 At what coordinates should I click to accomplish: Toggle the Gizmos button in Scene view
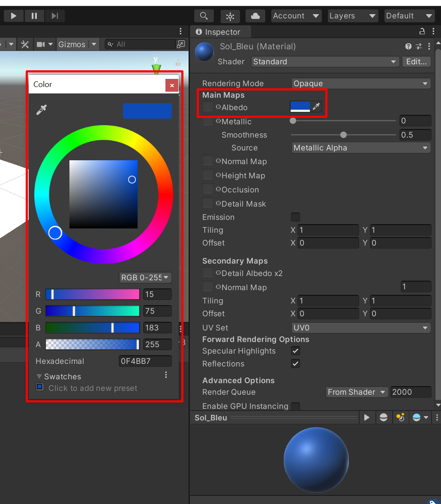[72, 45]
